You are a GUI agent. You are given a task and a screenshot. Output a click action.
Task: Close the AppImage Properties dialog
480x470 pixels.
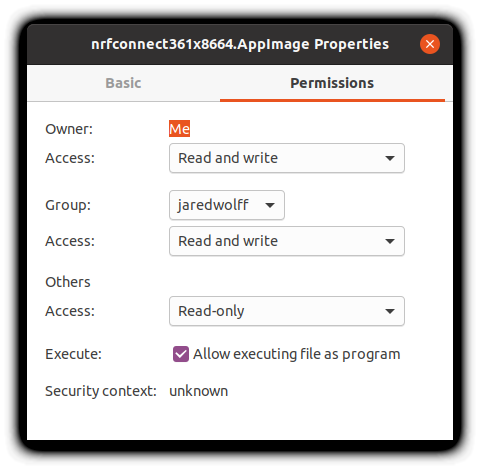click(430, 44)
